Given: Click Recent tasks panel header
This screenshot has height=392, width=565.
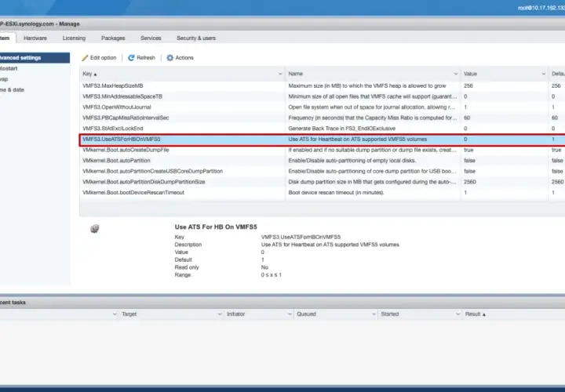Looking at the screenshot, I should coord(282,303).
